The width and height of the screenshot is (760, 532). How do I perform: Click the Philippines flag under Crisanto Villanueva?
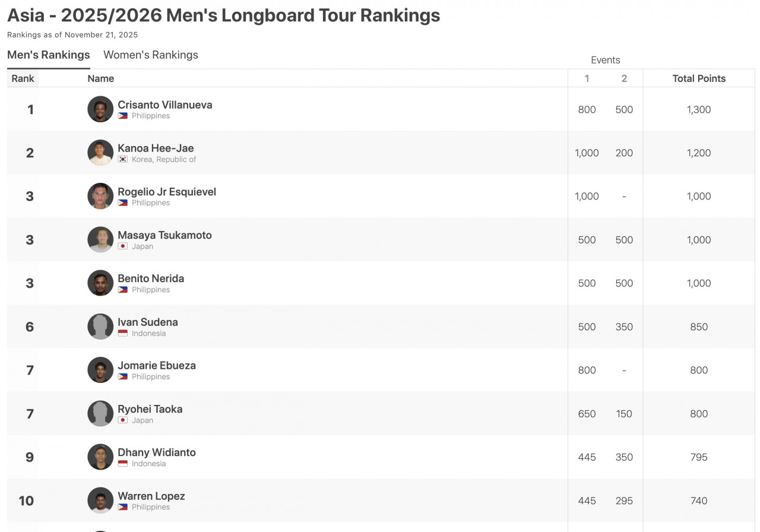click(x=123, y=116)
